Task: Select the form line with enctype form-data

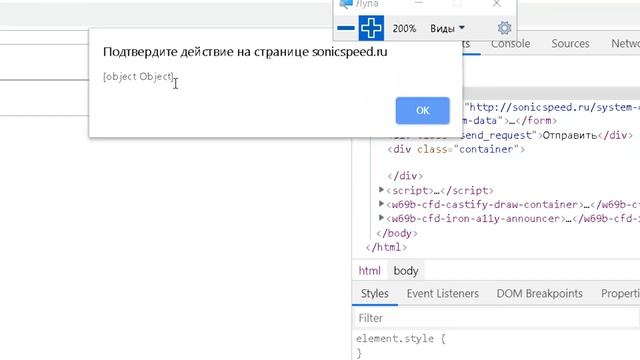Action: pyautogui.click(x=509, y=121)
